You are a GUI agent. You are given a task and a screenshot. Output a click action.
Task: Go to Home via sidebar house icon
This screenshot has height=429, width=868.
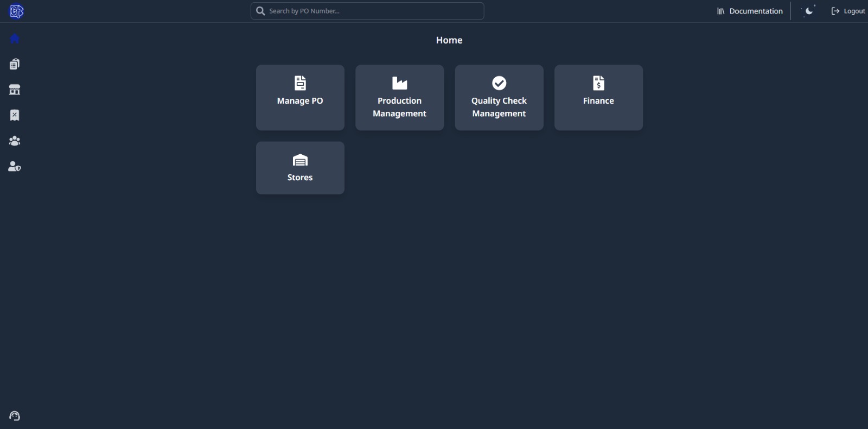(15, 39)
